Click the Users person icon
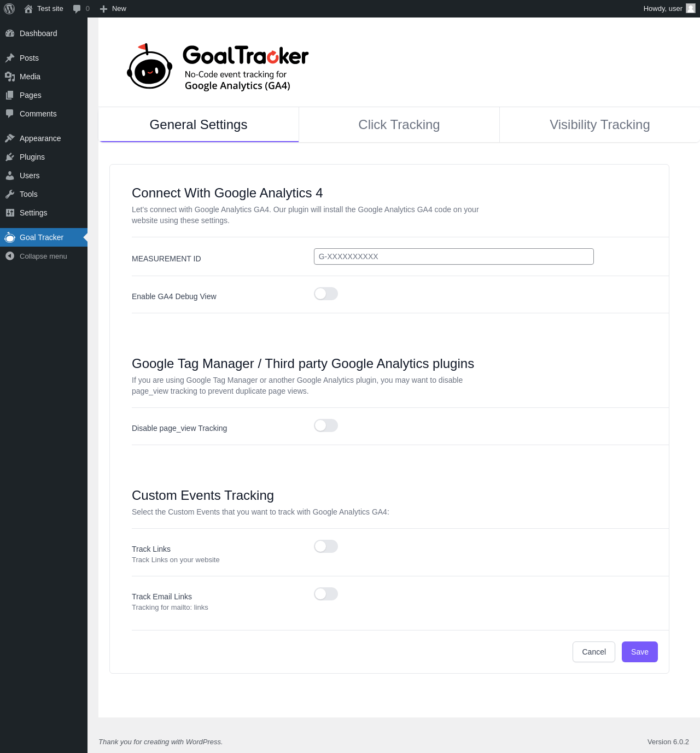This screenshot has width=700, height=753. pos(10,176)
